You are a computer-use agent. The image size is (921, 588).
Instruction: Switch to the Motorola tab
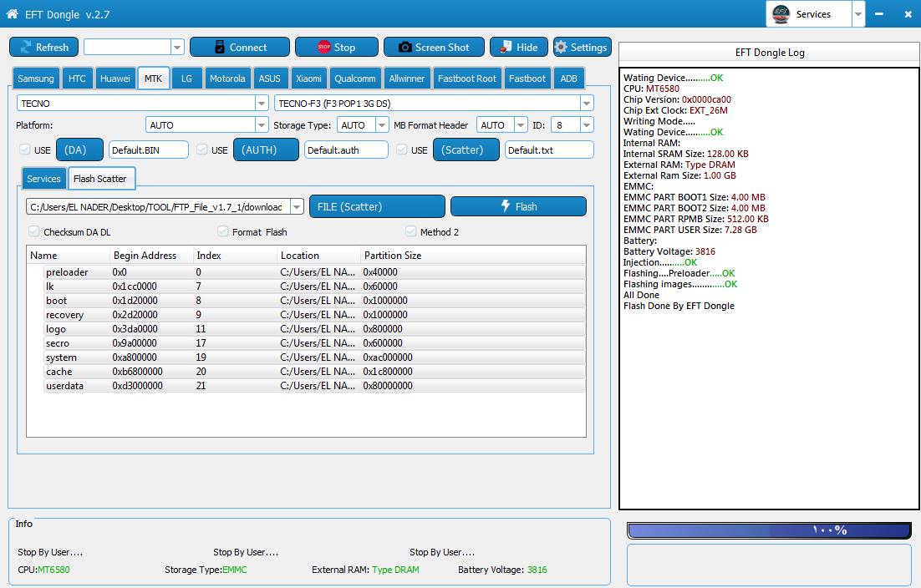pos(227,78)
